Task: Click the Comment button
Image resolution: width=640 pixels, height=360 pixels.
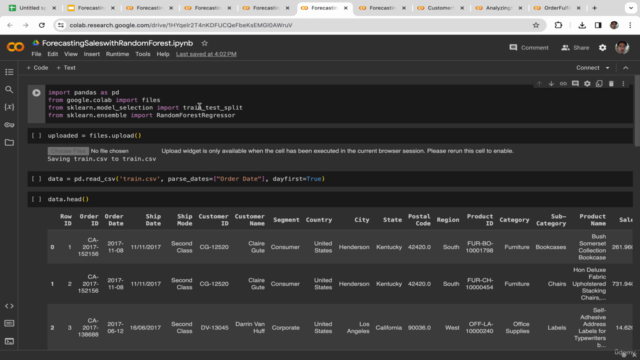Action: (529, 48)
